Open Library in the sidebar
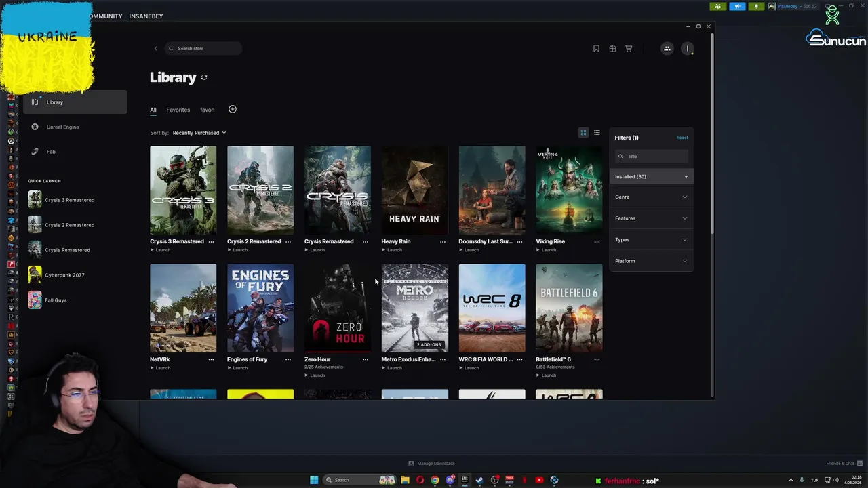The width and height of the screenshot is (868, 488). click(x=75, y=102)
